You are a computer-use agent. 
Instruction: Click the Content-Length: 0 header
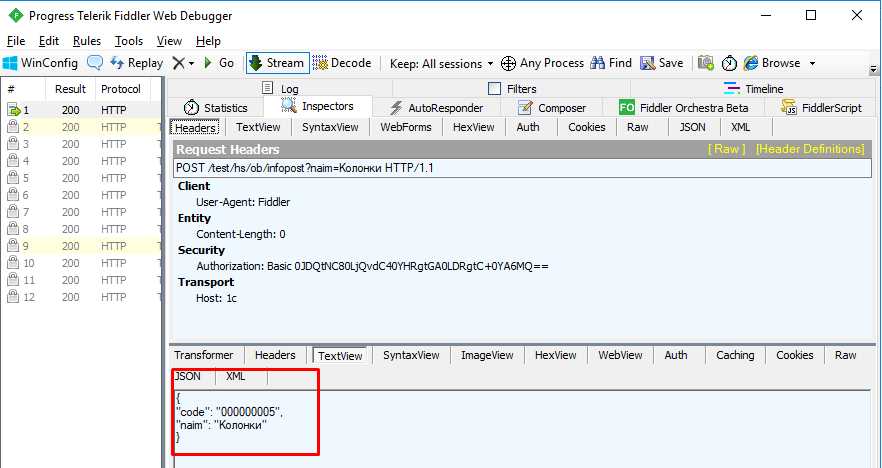(241, 234)
